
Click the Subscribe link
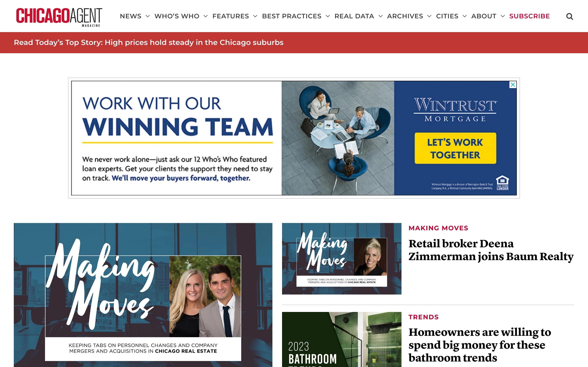point(529,16)
